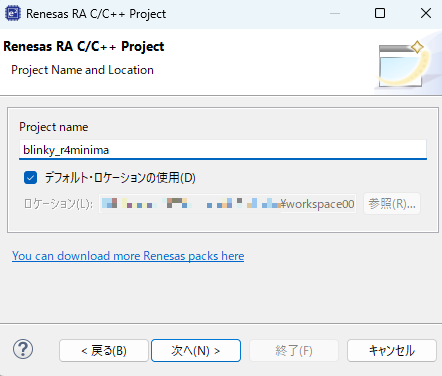
Task: Go back with < 戻る(B) button
Action: (104, 351)
